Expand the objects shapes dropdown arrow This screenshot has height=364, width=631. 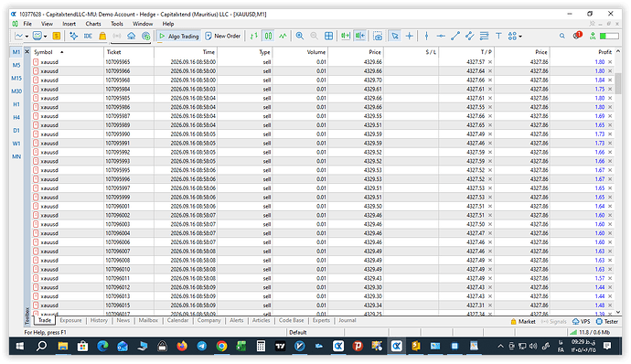point(520,37)
